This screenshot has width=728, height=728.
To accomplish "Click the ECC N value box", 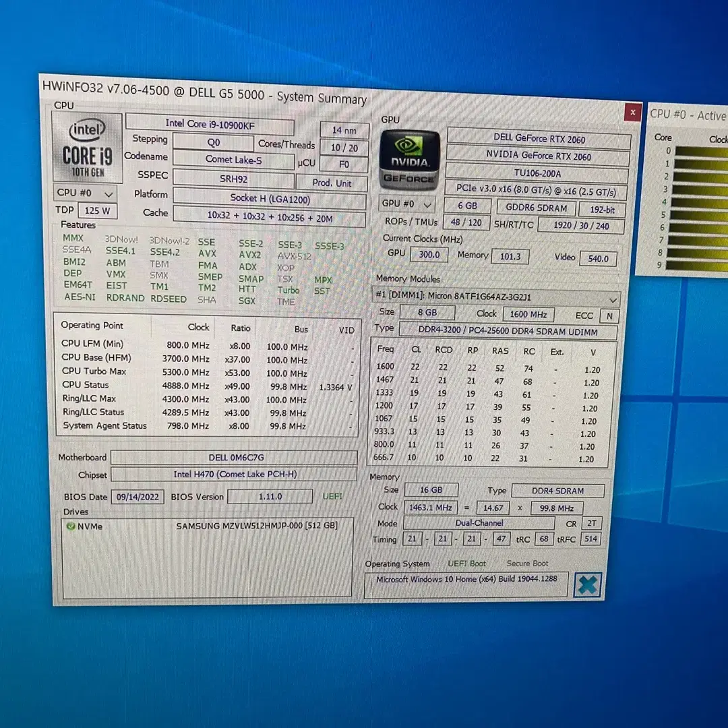I will click(x=609, y=316).
